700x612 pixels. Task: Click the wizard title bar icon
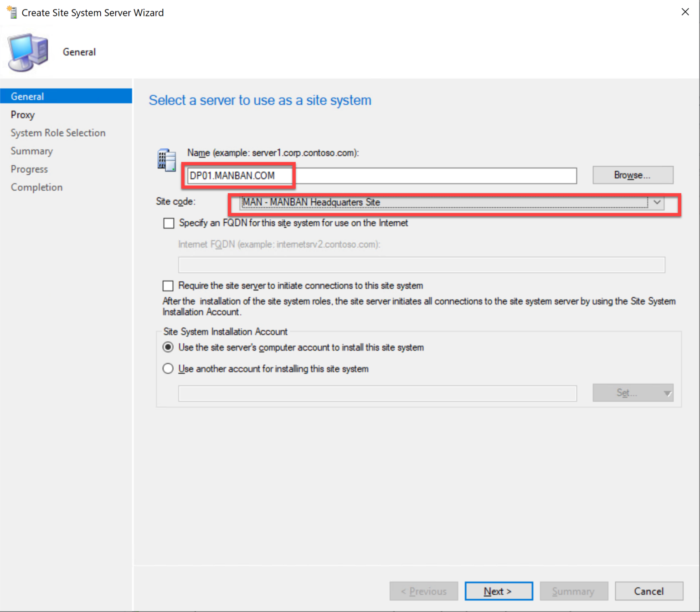click(x=12, y=12)
